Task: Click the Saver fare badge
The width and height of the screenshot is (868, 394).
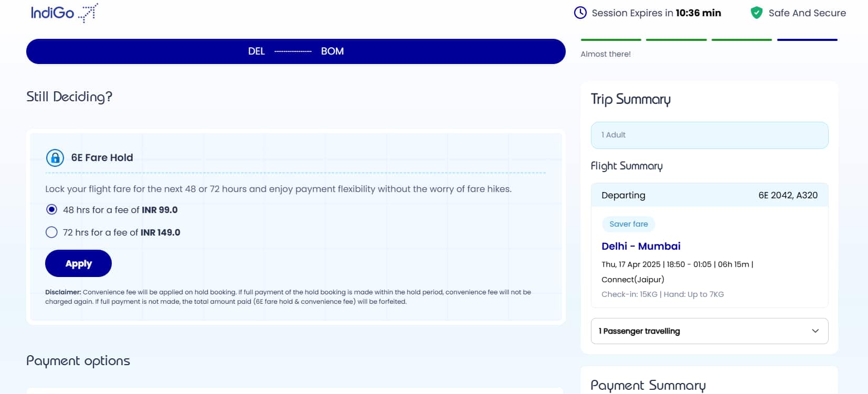Action: coord(628,224)
